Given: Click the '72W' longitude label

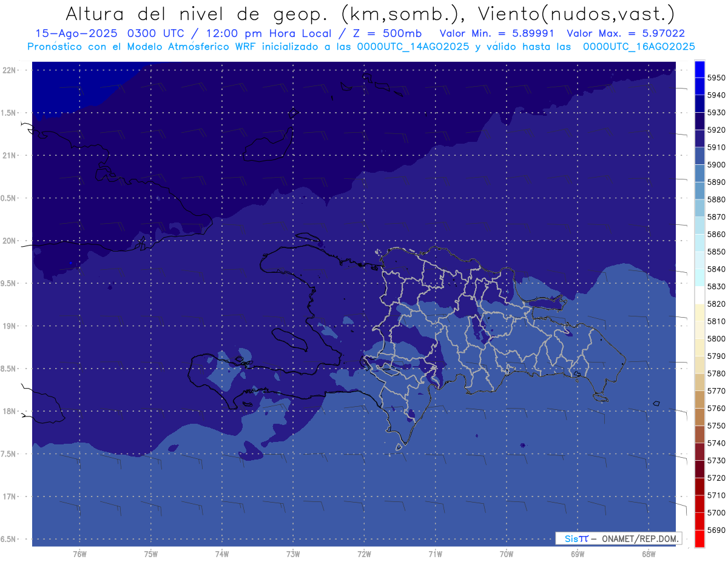Looking at the screenshot, I should (x=365, y=554).
